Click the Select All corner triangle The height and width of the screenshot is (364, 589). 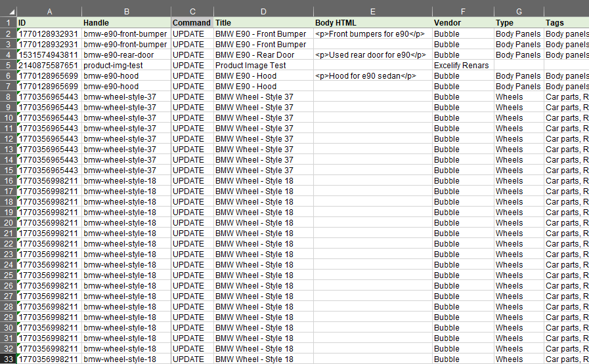[x=12, y=12]
